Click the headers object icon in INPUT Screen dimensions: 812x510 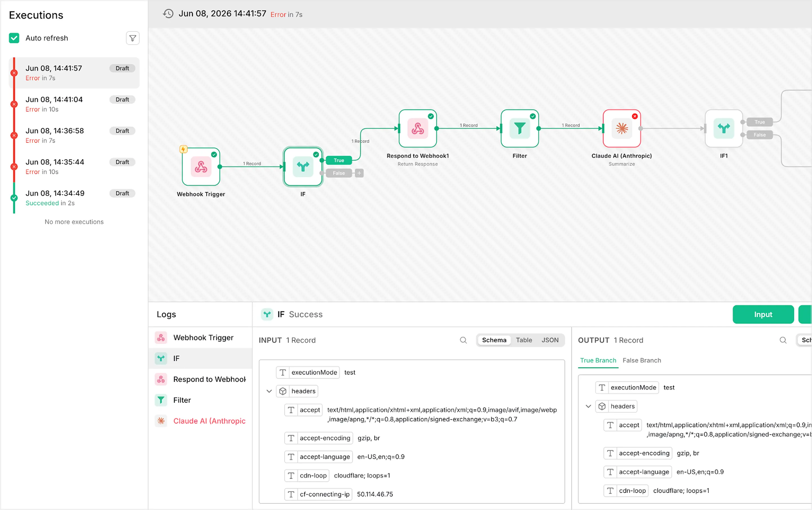point(283,391)
